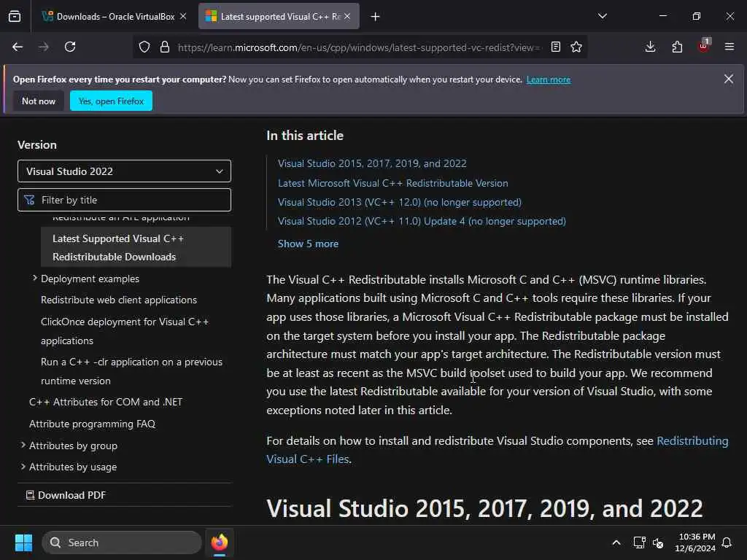The height and width of the screenshot is (560, 747).
Task: Open the Windows Start menu
Action: point(23,542)
